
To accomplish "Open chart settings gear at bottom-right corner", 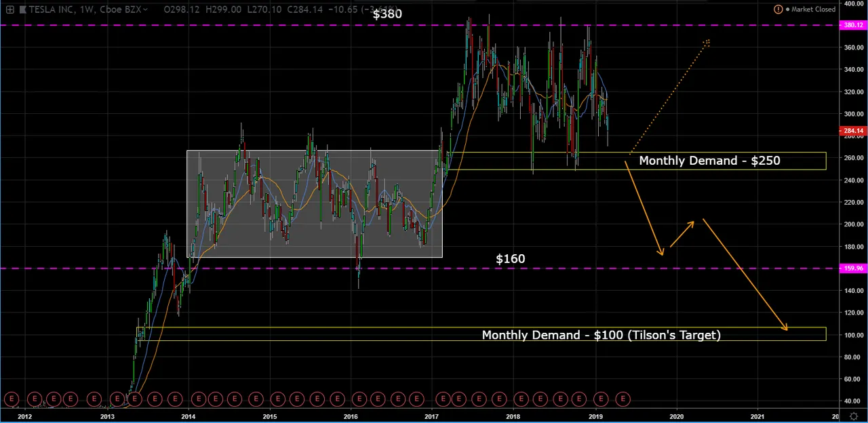I will point(853,416).
